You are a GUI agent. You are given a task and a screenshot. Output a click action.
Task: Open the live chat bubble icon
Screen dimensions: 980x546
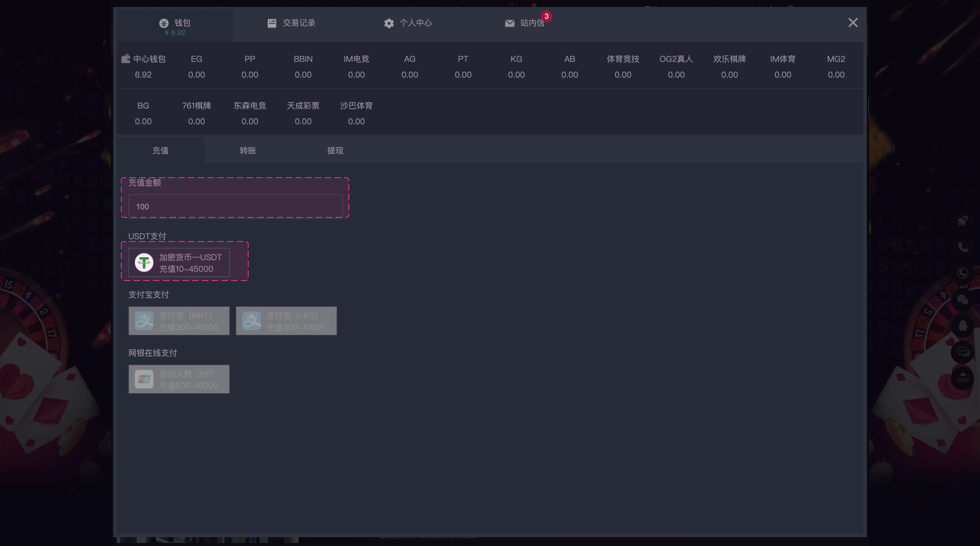click(x=963, y=351)
